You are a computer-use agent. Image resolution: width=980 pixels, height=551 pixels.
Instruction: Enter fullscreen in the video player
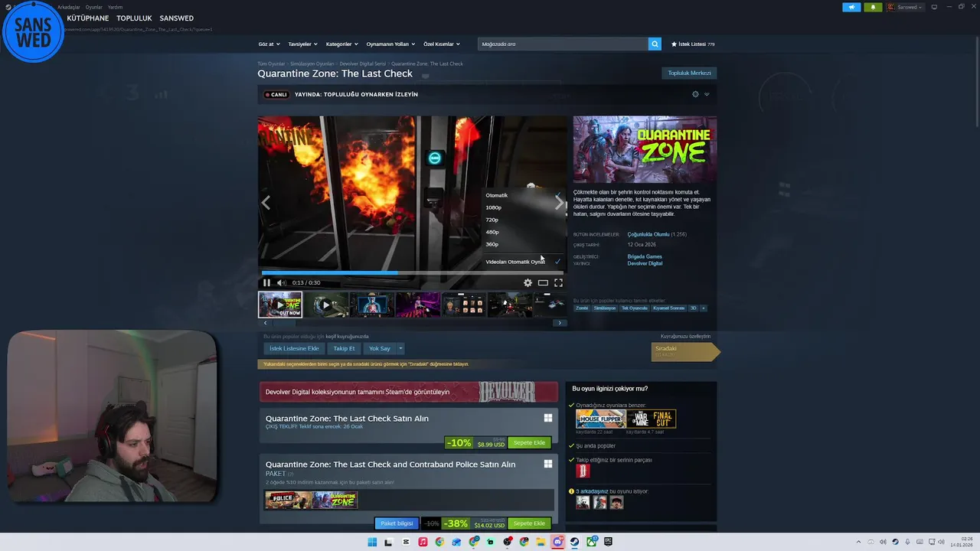[x=558, y=282]
